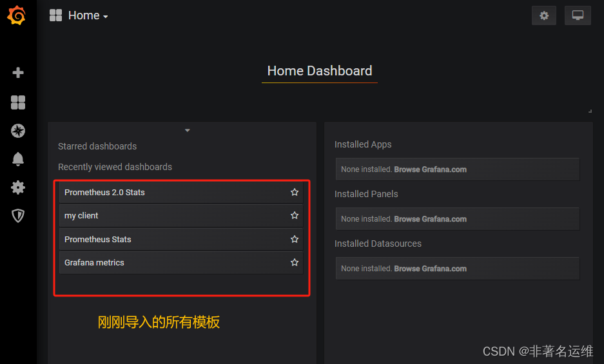604x364 pixels.
Task: Expand the dashboard list panel caret
Action: pos(187,131)
